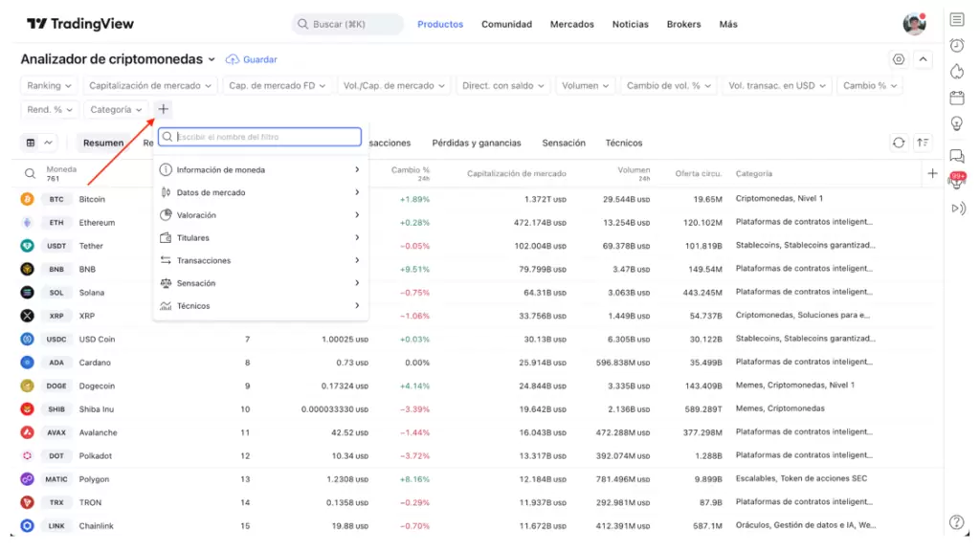Image resolution: width=980 pixels, height=551 pixels.
Task: Open the calendar icon in right sidebar
Action: pos(957,98)
